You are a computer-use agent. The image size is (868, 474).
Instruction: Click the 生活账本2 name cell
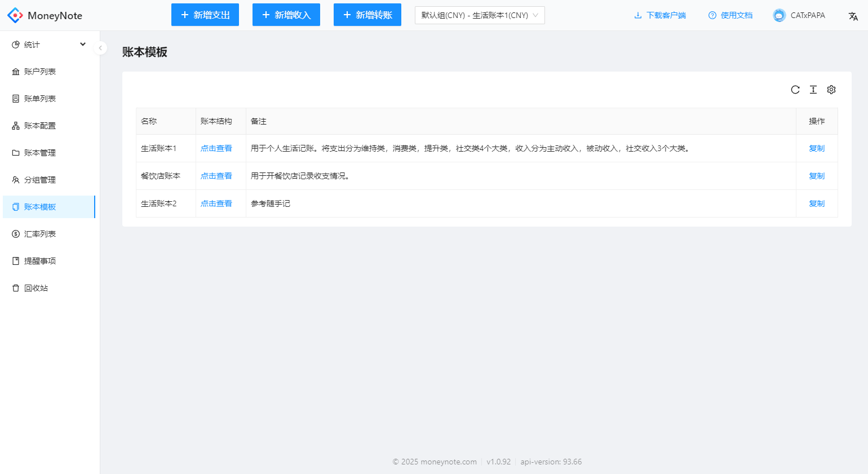tap(166, 203)
